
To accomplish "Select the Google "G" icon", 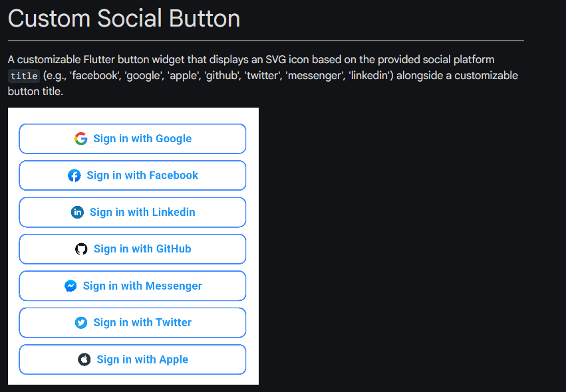I will [80, 138].
